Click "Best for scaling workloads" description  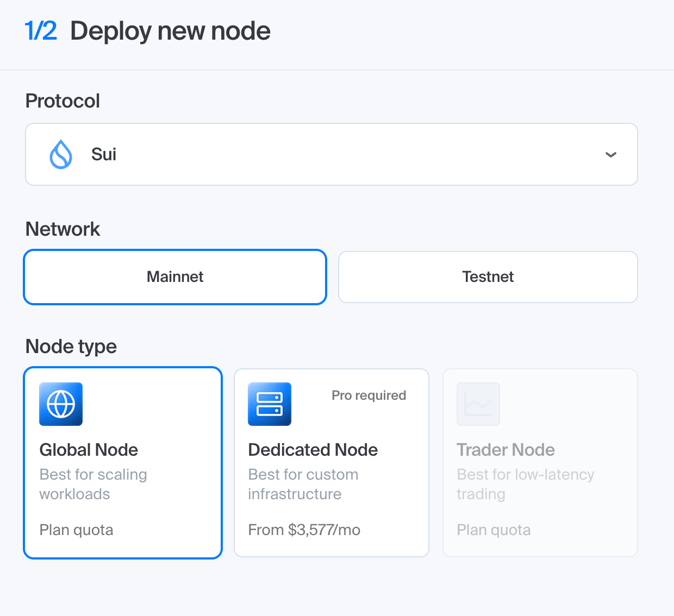93,484
